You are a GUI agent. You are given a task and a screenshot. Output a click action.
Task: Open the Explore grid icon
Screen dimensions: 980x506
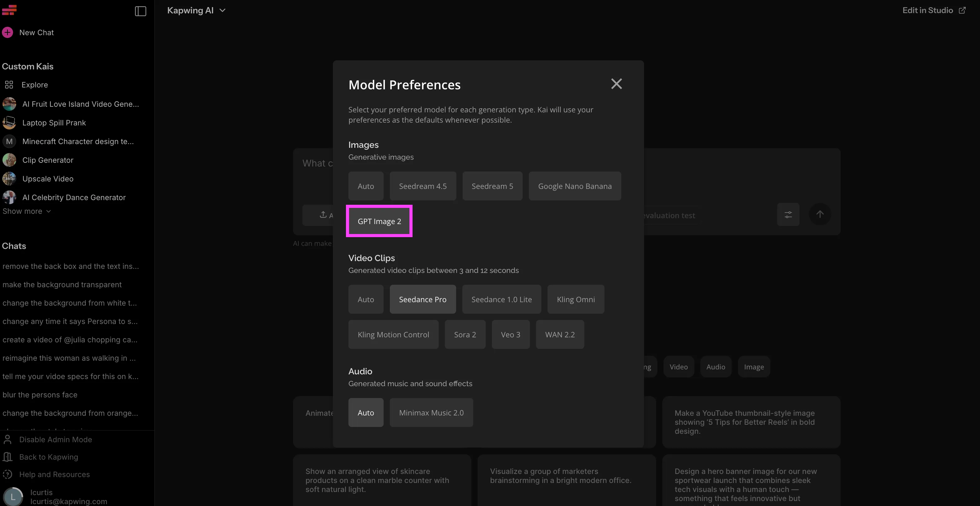click(x=9, y=84)
